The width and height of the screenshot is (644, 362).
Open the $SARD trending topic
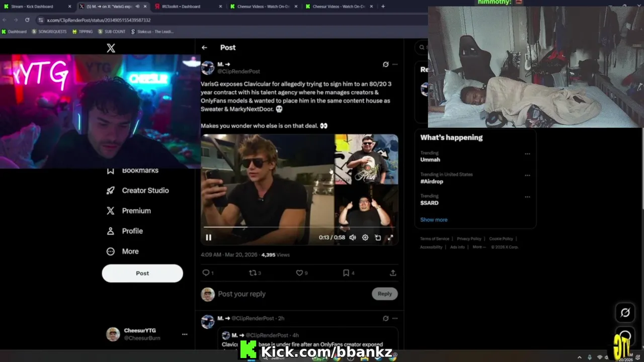click(x=429, y=203)
